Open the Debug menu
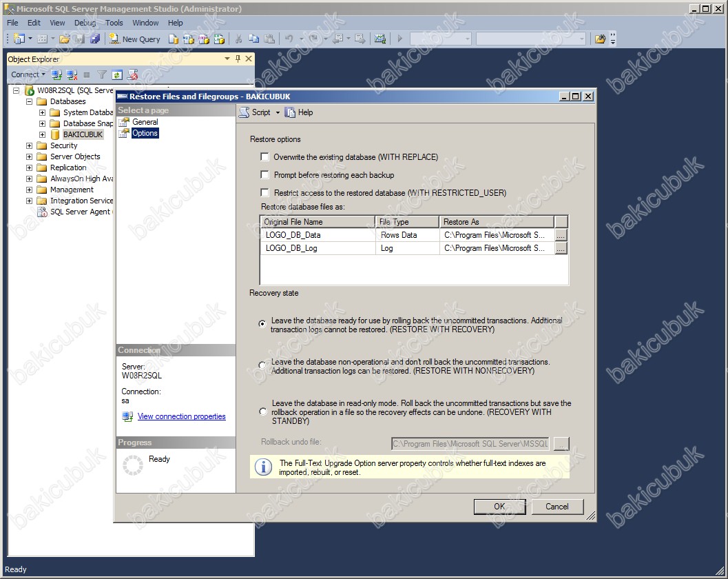This screenshot has height=579, width=728. pos(85,23)
